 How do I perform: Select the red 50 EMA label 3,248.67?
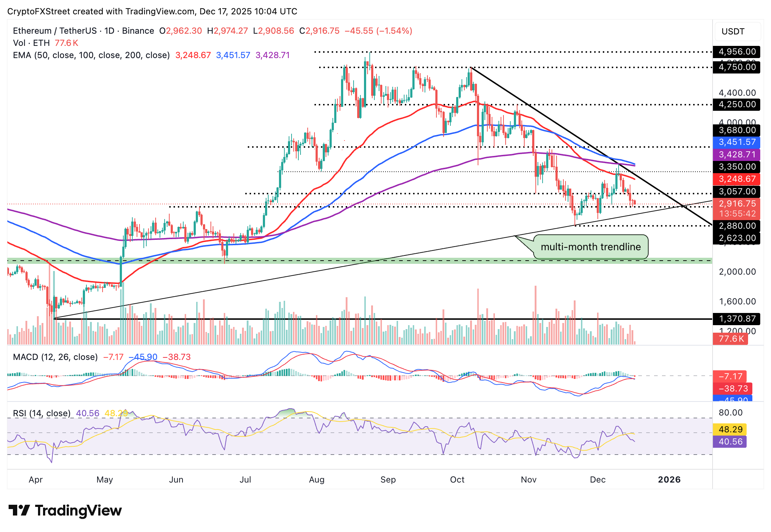coord(737,179)
